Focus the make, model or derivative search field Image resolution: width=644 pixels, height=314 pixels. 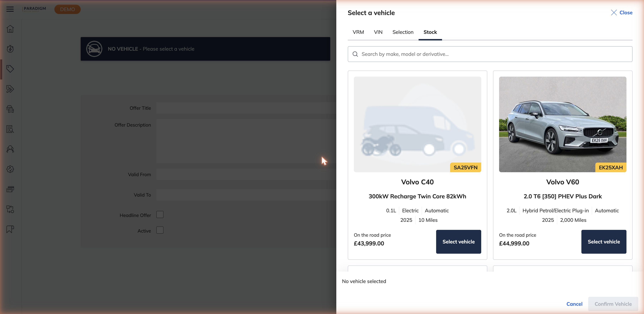(490, 54)
